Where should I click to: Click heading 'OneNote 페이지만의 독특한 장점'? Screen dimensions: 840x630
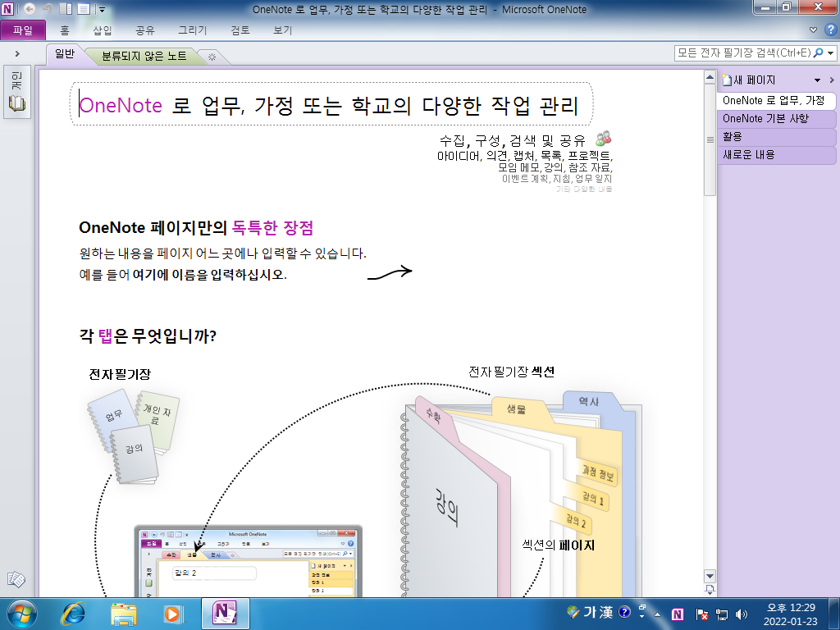(x=196, y=228)
